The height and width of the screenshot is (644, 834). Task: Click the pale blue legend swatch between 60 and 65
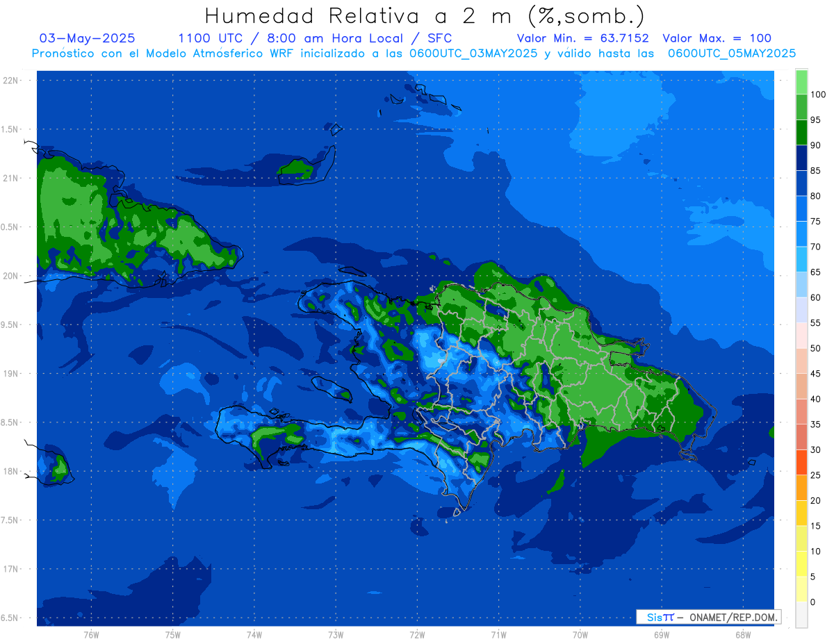(x=801, y=285)
